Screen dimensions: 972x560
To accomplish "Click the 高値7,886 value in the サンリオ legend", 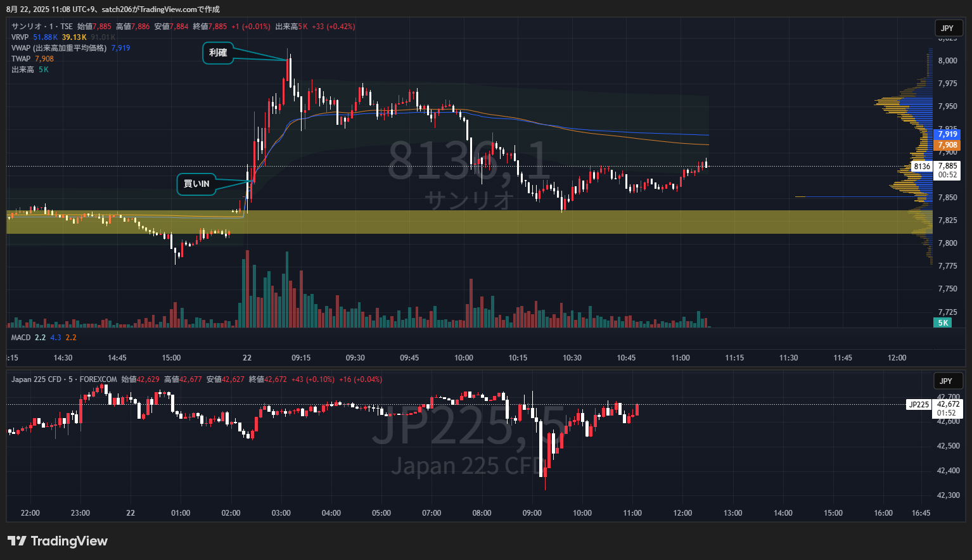I will click(x=133, y=27).
